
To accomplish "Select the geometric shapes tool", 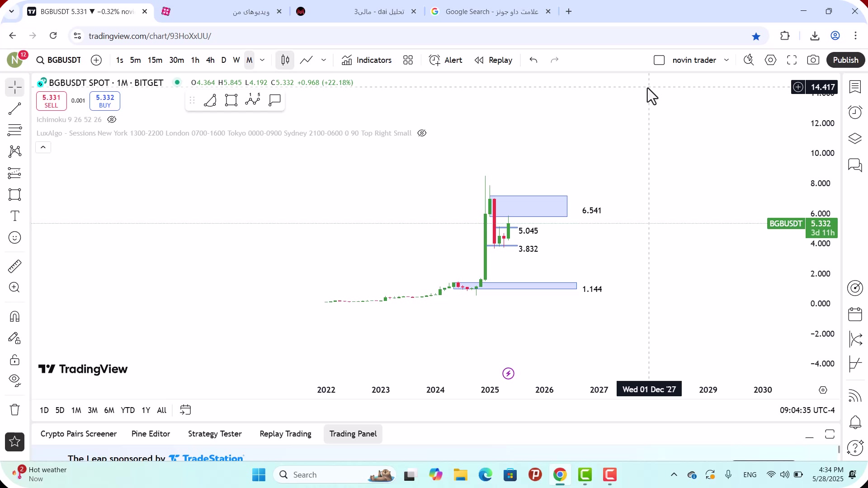I will [x=15, y=195].
